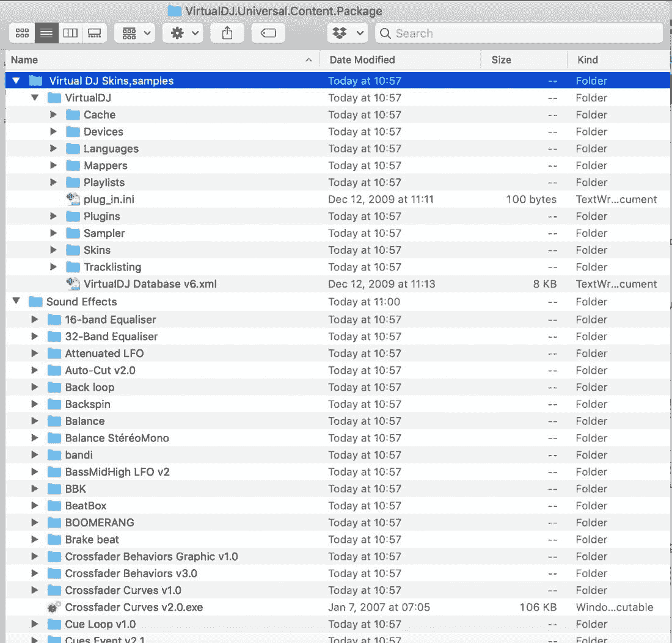672x643 pixels.
Task: Expand the Tracklisting folder
Action: coord(53,267)
